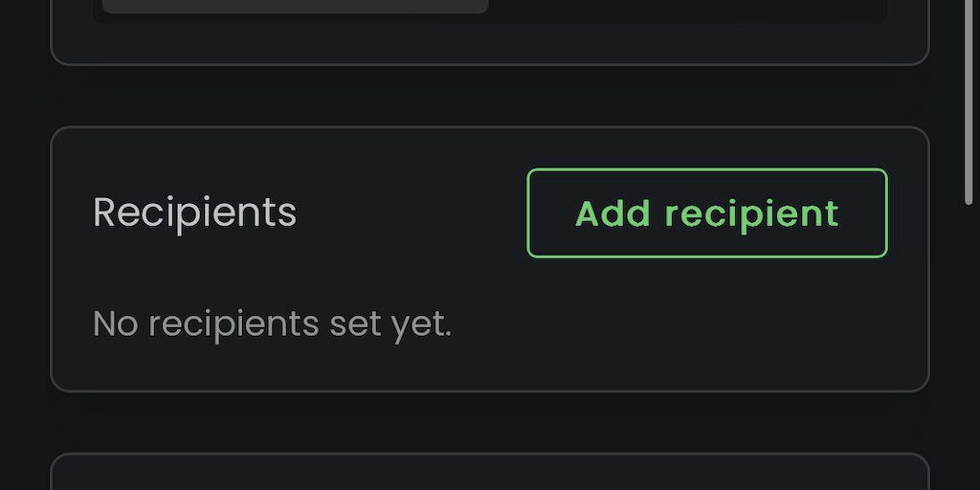Click the partially visible card at the bottom

tap(489, 475)
